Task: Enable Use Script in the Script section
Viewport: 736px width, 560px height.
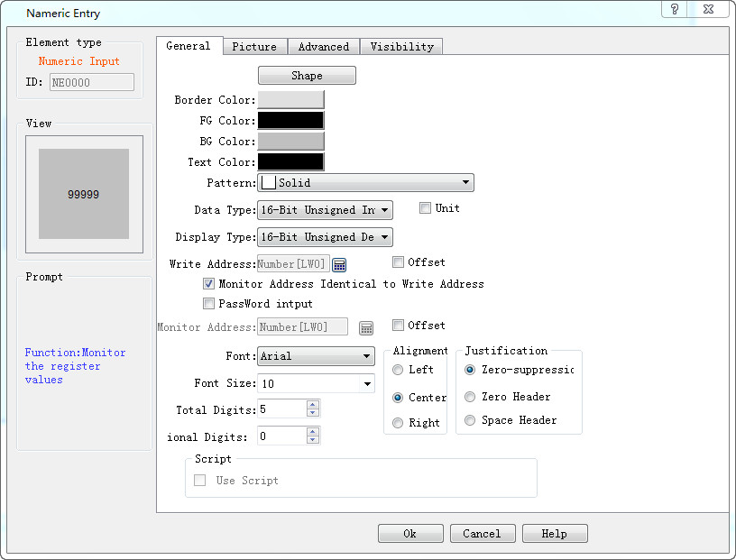Action: pos(199,480)
